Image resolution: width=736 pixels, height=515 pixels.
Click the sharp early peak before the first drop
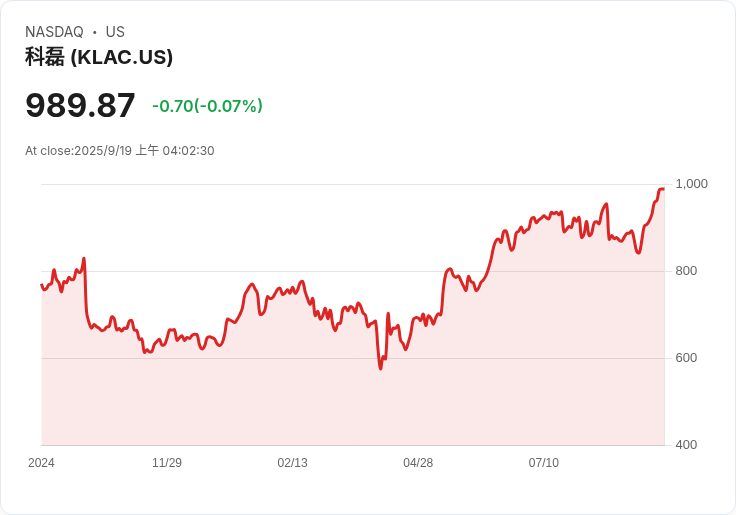click(x=84, y=259)
